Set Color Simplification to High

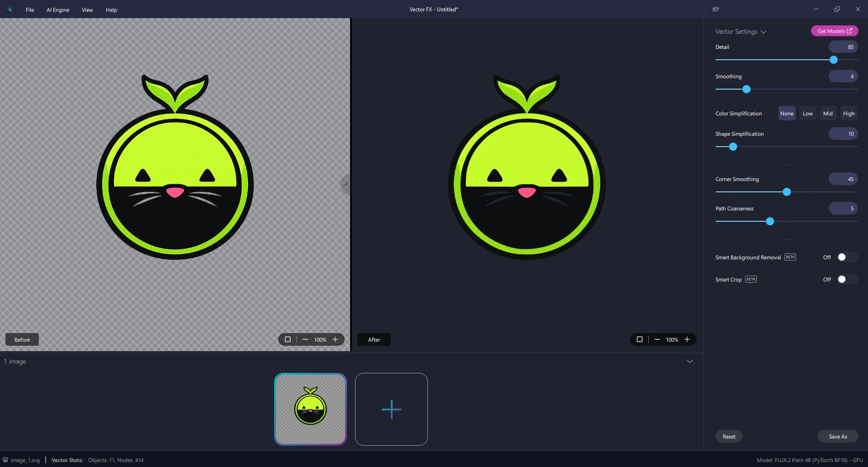849,114
